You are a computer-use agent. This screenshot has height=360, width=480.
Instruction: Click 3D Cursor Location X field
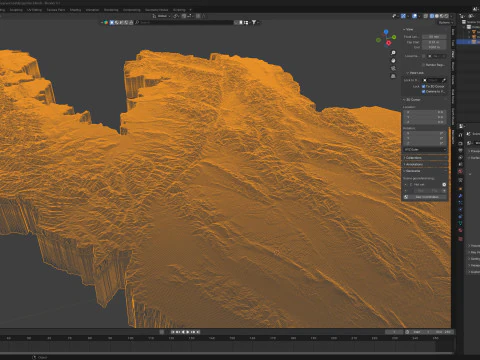click(x=425, y=112)
